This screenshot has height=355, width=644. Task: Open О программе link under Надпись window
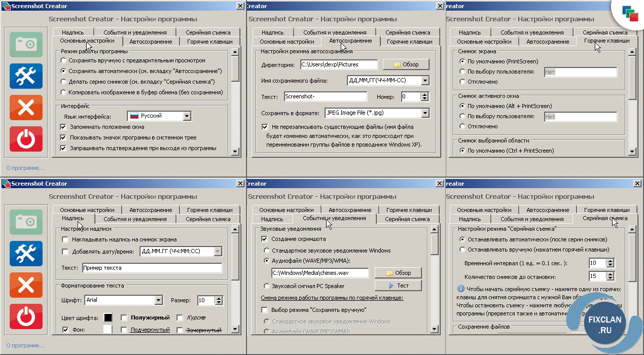[25, 345]
